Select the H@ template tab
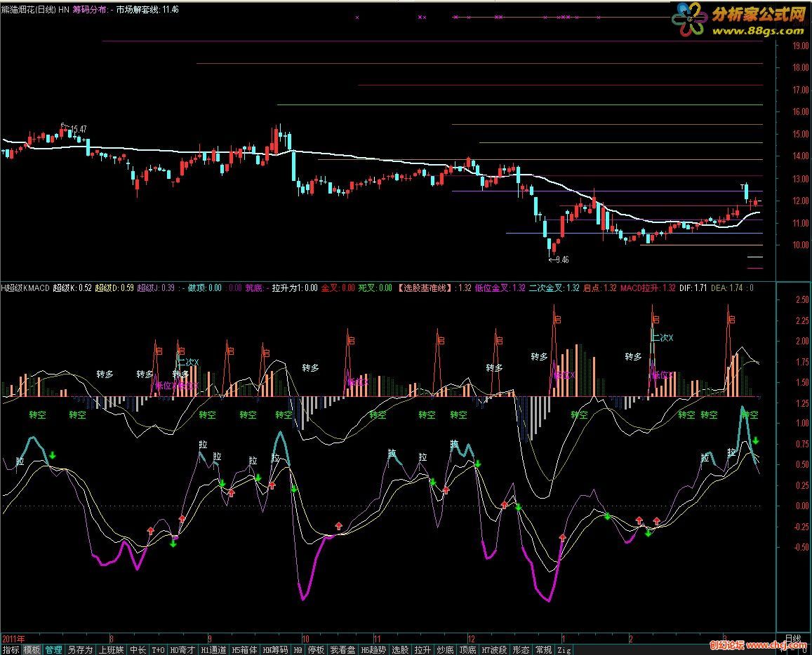Image resolution: width=812 pixels, height=655 pixels. (x=298, y=650)
